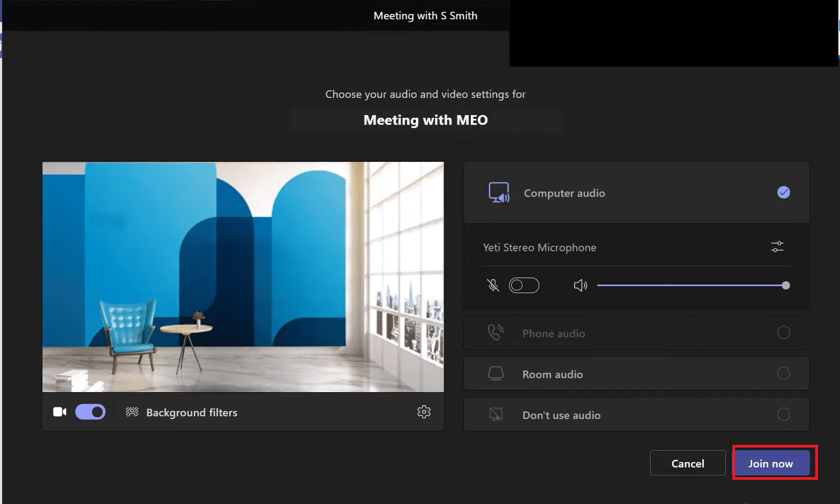
Task: Adjust the speaker volume slider
Action: coord(693,285)
